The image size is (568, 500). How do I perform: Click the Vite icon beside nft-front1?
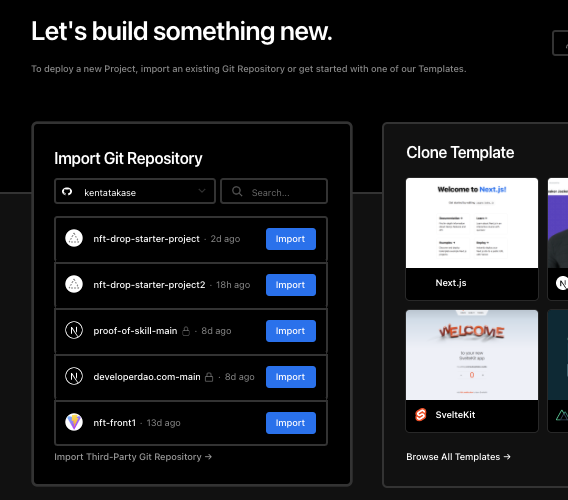click(x=74, y=422)
